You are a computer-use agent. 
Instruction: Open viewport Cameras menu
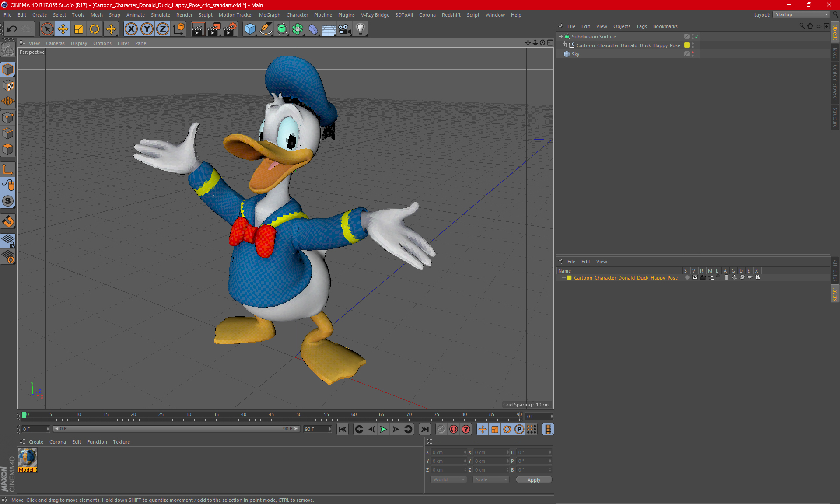click(55, 43)
